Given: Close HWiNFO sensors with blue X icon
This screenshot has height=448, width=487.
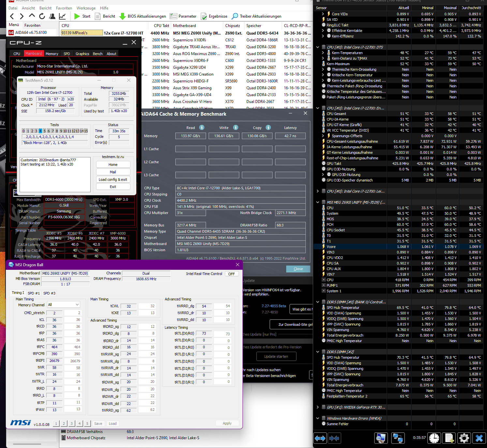Looking at the screenshot, I should pyautogui.click(x=479, y=438).
